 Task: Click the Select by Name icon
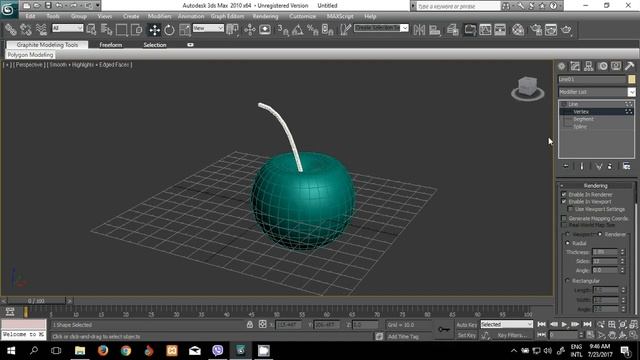(x=106, y=30)
